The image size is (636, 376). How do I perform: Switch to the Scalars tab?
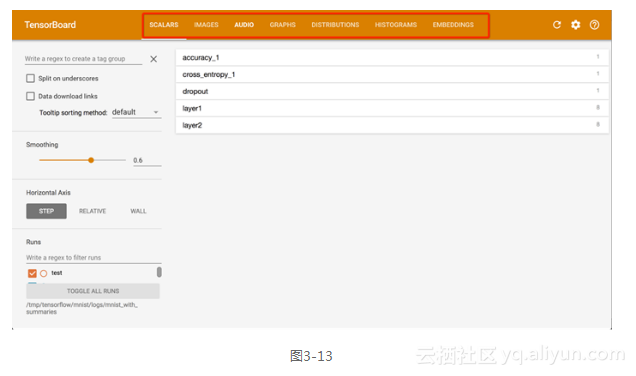tap(164, 25)
